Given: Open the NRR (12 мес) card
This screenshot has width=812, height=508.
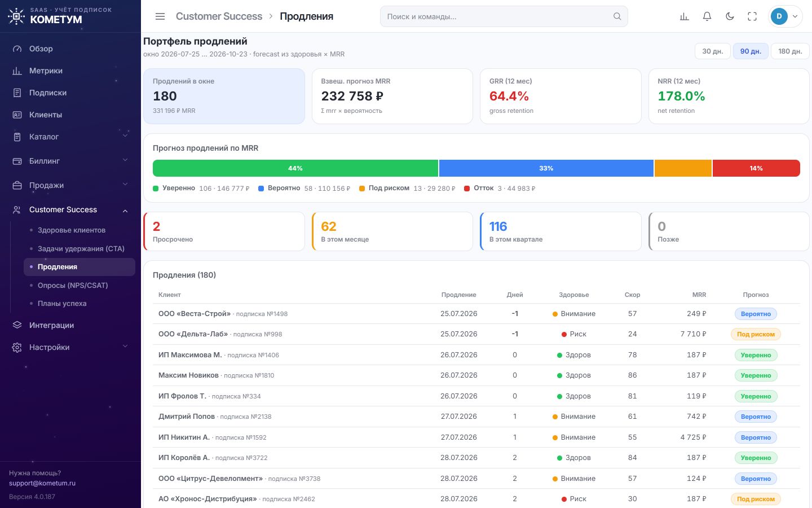Looking at the screenshot, I should coord(729,96).
